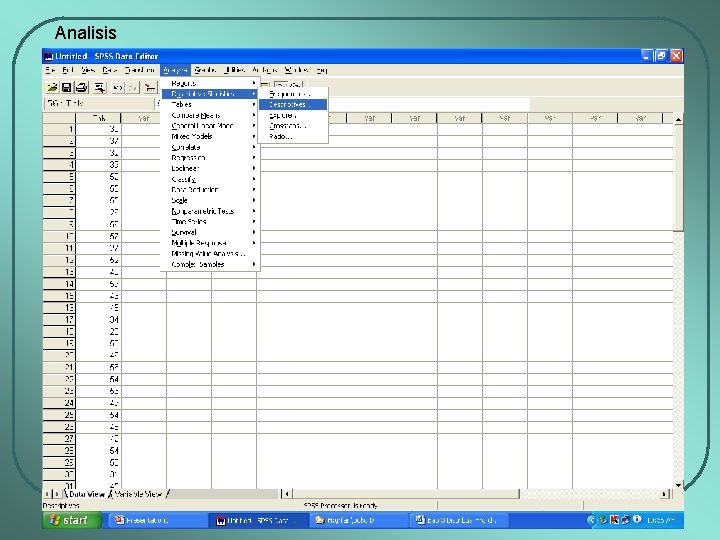Click the Go to Chart toolbar icon
This screenshot has height=540, width=720.
point(150,87)
